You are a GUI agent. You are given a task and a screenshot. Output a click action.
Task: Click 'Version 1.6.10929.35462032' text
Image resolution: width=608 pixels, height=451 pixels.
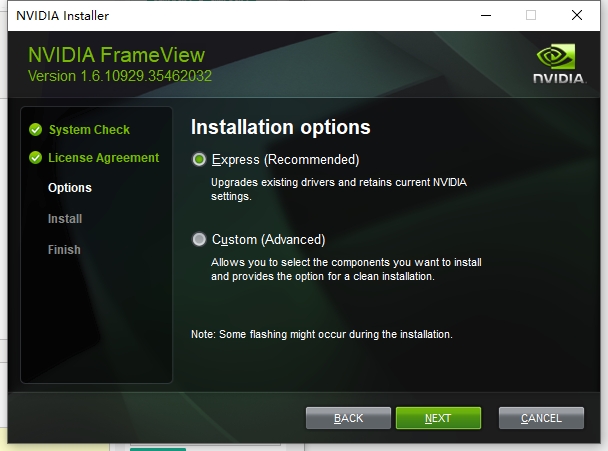point(120,76)
